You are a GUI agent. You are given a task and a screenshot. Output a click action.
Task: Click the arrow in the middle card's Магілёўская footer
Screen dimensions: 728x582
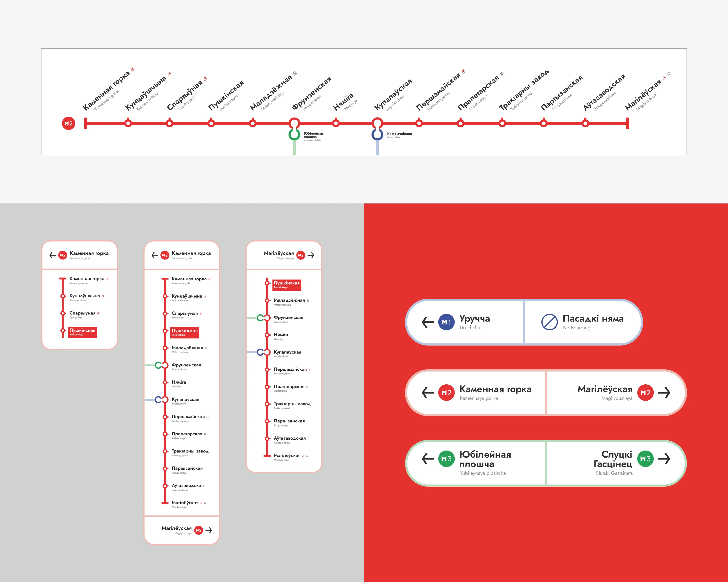pos(209,530)
